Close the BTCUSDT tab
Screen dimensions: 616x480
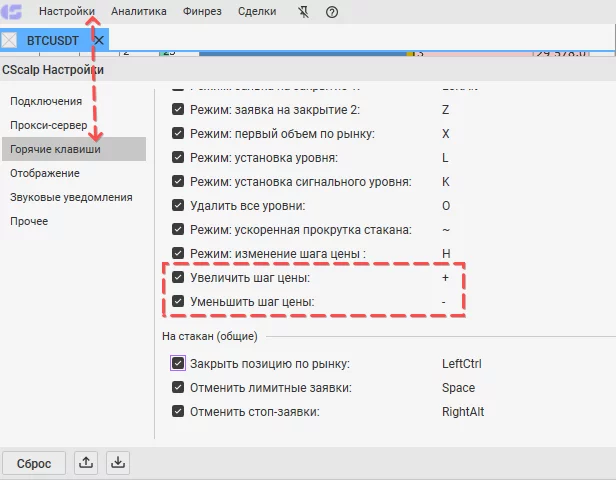(x=99, y=40)
